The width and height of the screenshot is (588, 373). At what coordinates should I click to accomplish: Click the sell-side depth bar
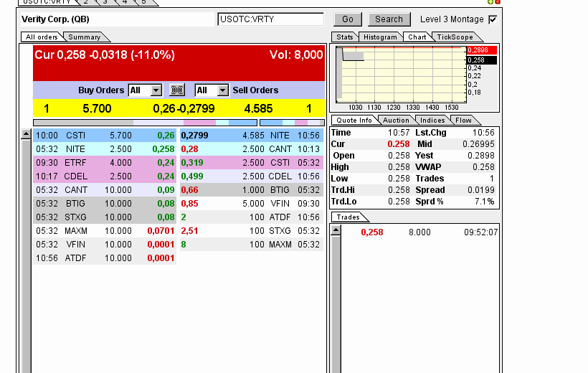[x=292, y=123]
